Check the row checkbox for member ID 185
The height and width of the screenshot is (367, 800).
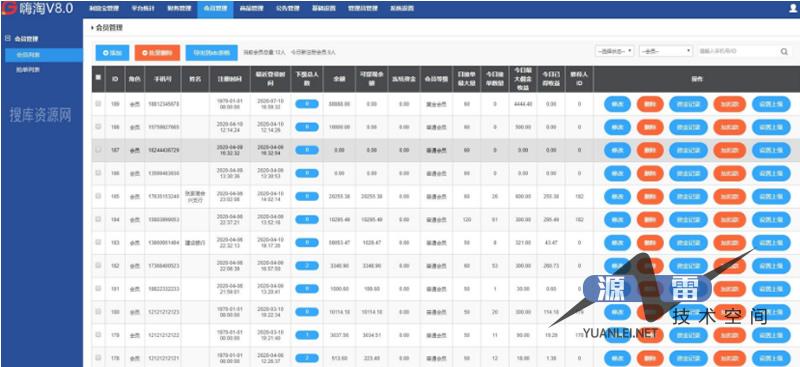pos(98,196)
